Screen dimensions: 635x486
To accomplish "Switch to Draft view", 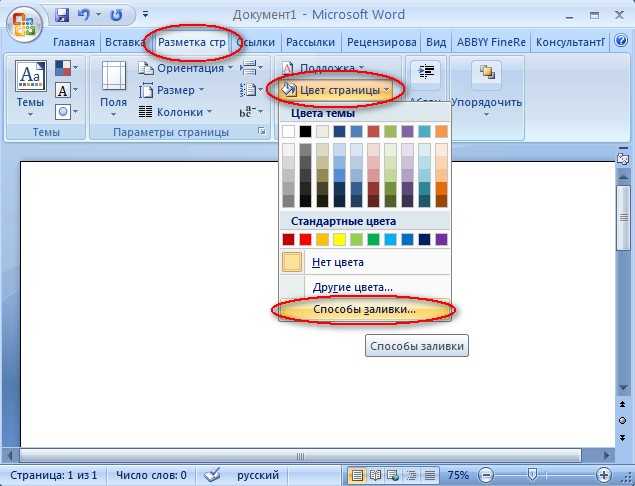I will [430, 475].
